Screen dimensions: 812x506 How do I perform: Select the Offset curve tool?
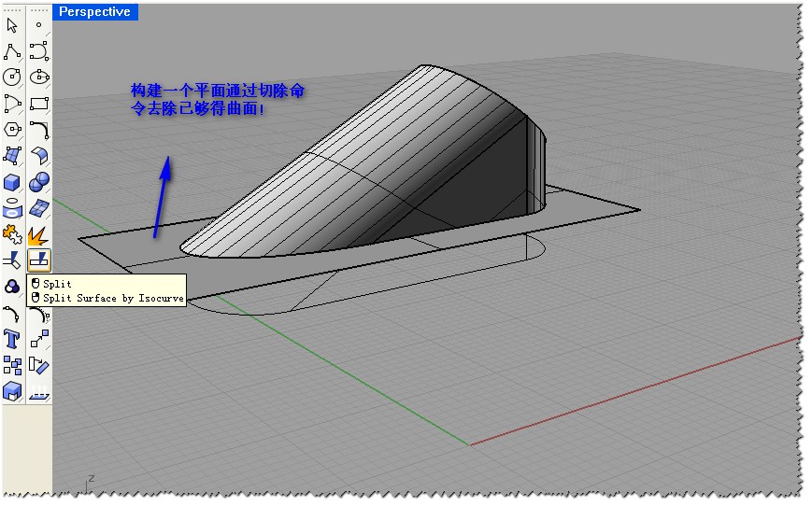(40, 316)
